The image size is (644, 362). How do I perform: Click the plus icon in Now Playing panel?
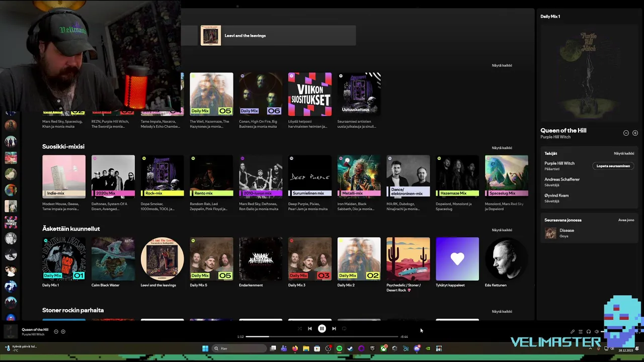point(635,133)
